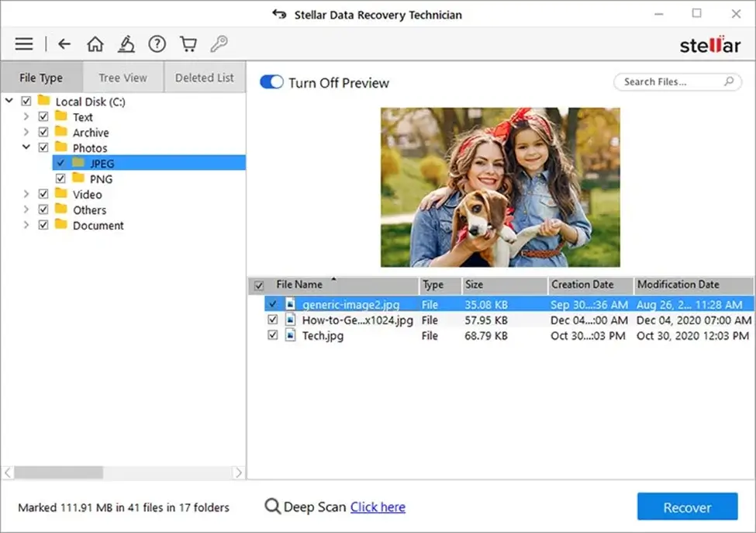
Task: Click the Recover button
Action: pyautogui.click(x=687, y=507)
